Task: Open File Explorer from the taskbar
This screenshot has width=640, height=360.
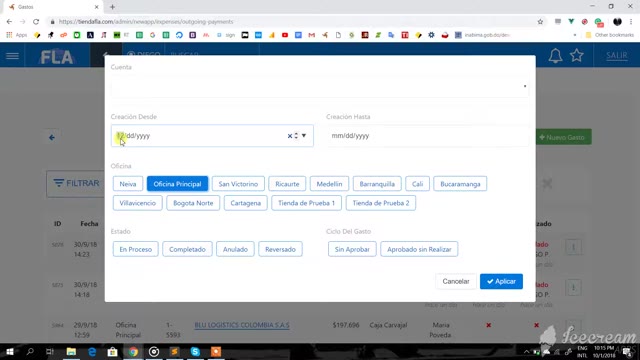Action: (71, 351)
